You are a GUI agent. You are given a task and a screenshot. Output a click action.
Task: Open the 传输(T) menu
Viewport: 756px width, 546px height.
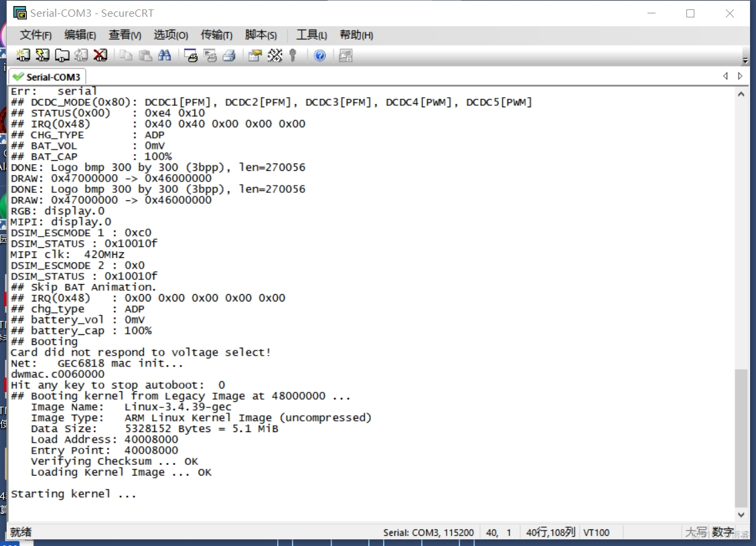coord(216,35)
